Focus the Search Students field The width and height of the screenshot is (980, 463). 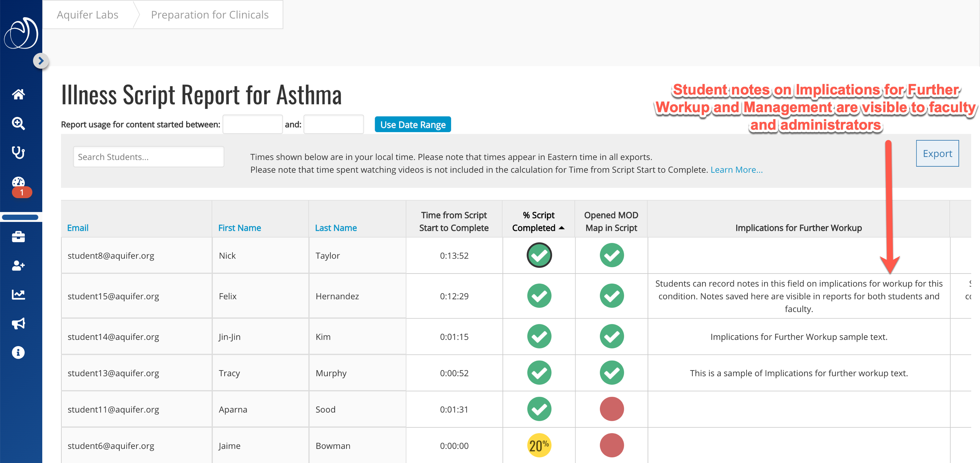click(x=148, y=157)
